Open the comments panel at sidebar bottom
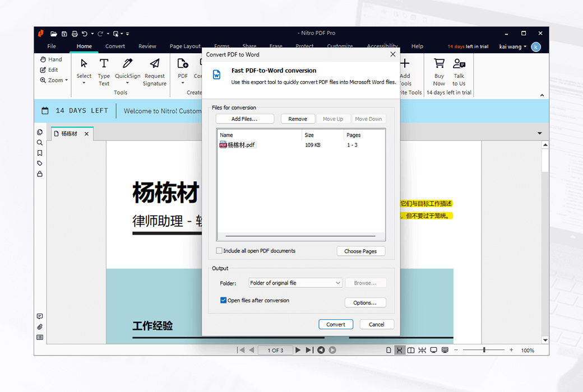The image size is (583, 392). click(39, 315)
